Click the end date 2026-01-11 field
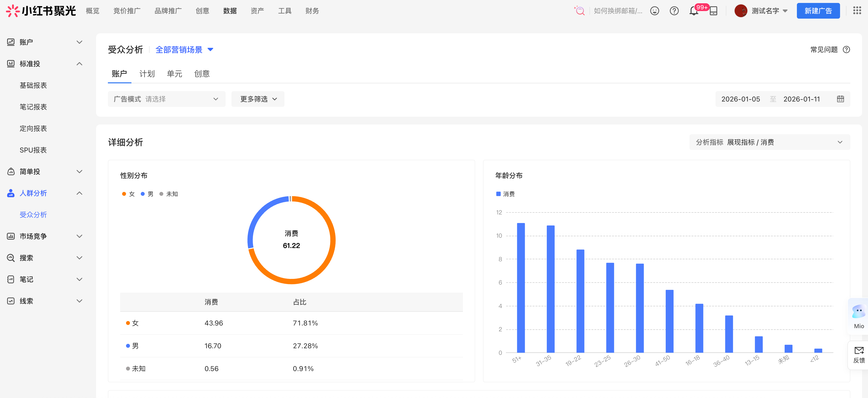 pyautogui.click(x=802, y=99)
